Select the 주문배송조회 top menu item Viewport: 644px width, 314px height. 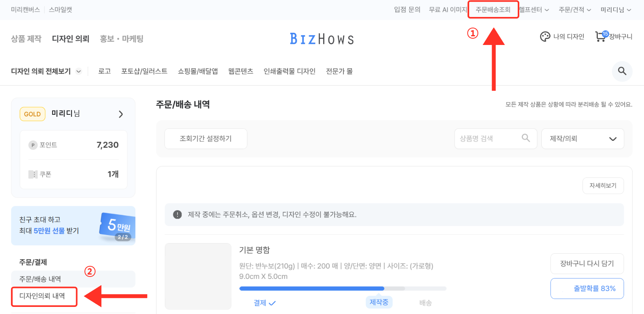point(493,10)
